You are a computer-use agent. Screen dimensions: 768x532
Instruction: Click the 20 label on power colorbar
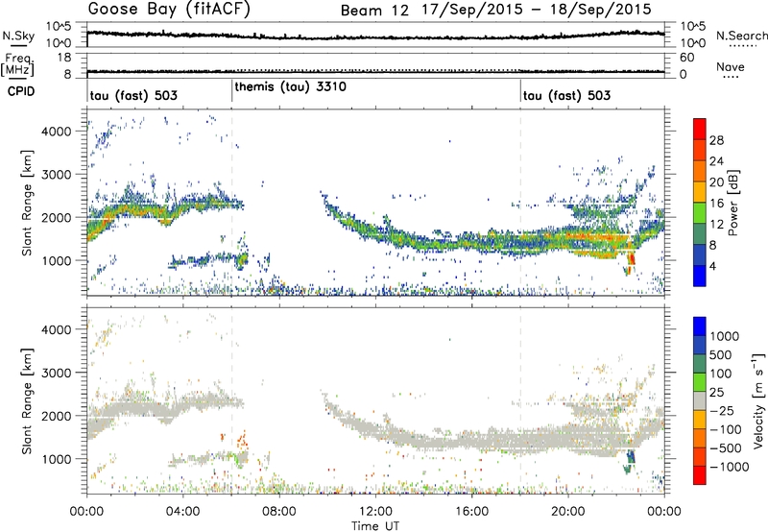point(716,182)
